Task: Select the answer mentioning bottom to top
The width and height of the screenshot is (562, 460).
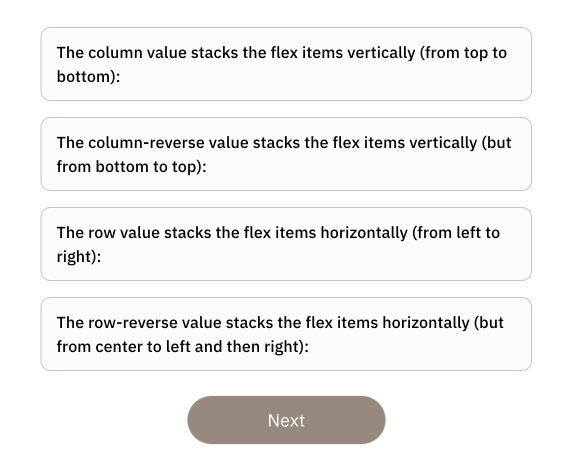Action: coord(286,154)
